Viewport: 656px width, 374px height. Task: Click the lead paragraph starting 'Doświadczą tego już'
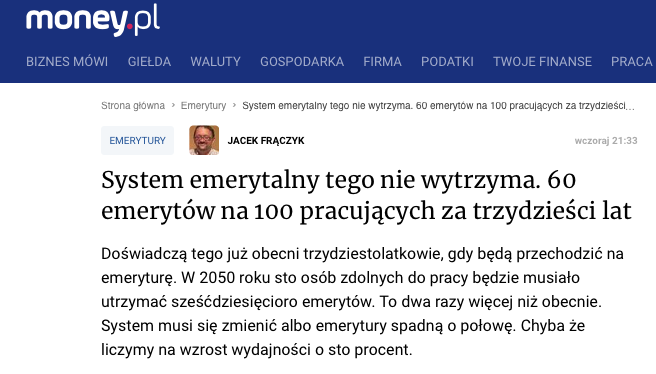tap(362, 301)
